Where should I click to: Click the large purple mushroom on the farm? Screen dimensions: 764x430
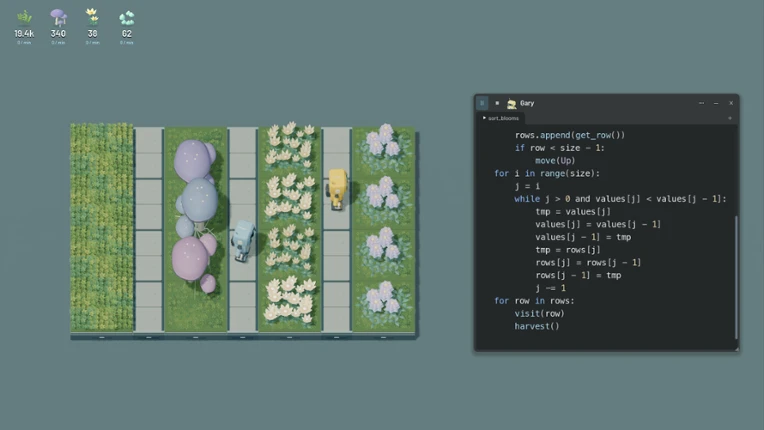[193, 160]
